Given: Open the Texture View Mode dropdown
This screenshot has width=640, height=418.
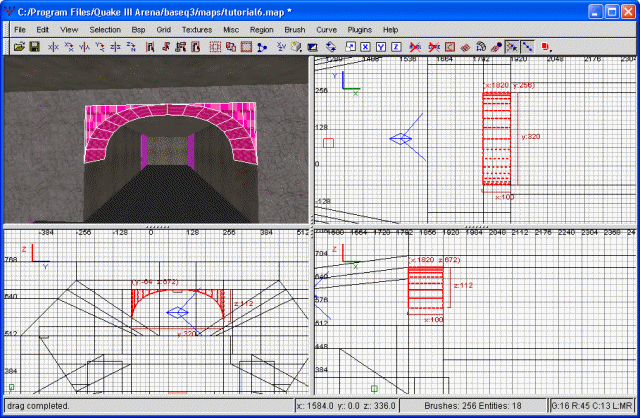Looking at the screenshot, I should click(297, 47).
